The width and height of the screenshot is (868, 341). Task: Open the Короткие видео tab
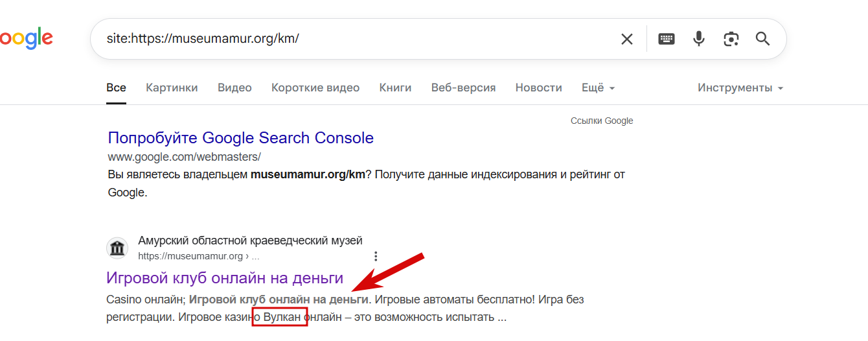(x=315, y=88)
